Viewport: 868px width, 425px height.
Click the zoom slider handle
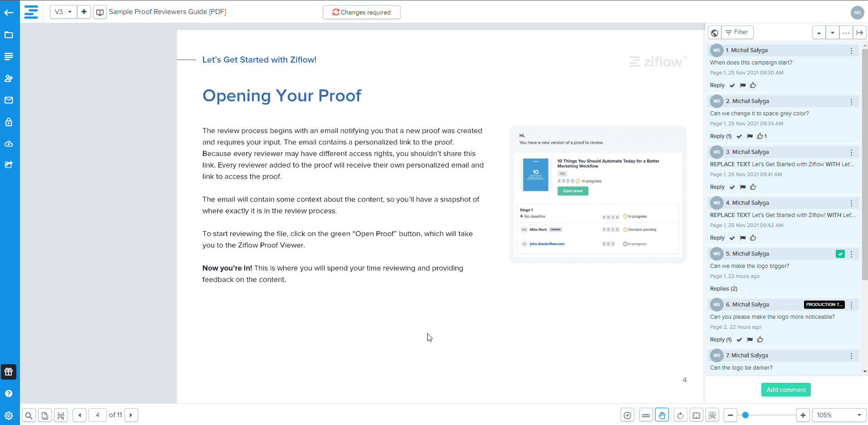745,415
